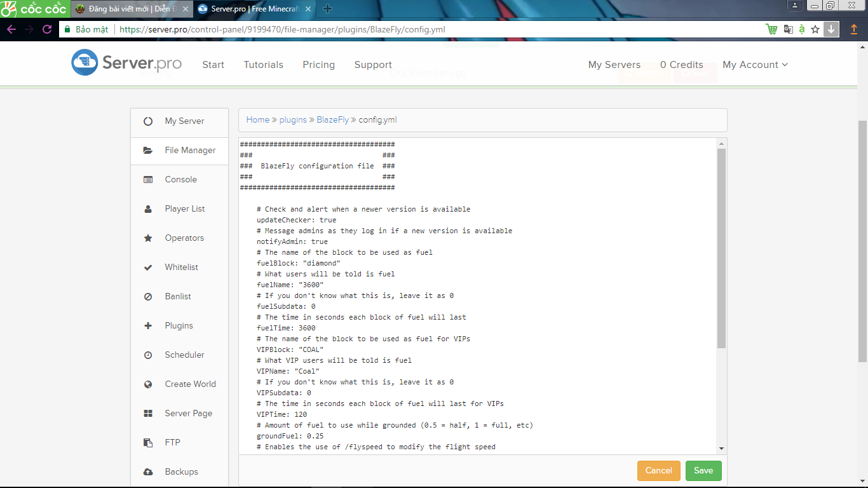The image size is (868, 488).
Task: Click the browser page scrollbar thumb
Action: coord(862,241)
